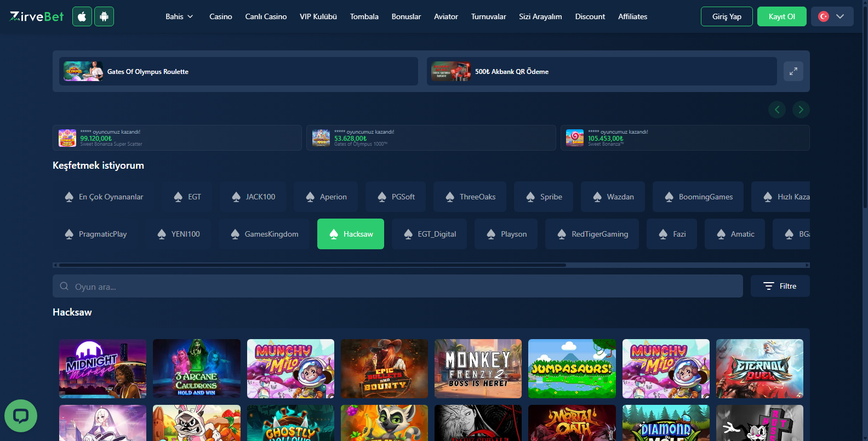Open the Filtre filter button
The image size is (868, 441).
pos(780,286)
